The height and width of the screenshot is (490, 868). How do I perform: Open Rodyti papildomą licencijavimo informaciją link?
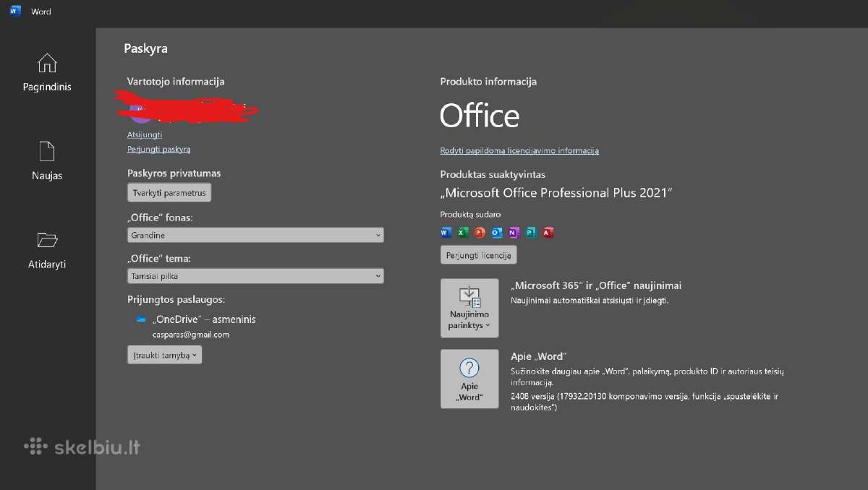[519, 150]
